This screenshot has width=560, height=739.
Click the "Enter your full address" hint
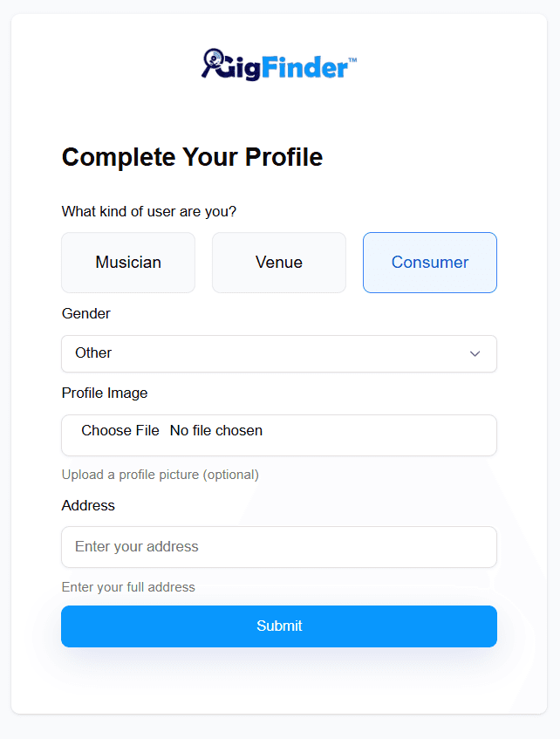pyautogui.click(x=128, y=587)
